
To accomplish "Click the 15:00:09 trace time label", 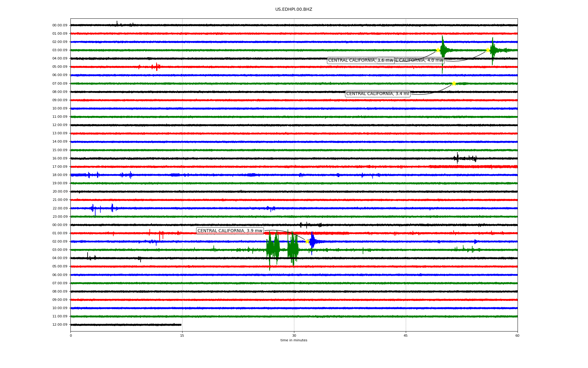I will pyautogui.click(x=60, y=150).
